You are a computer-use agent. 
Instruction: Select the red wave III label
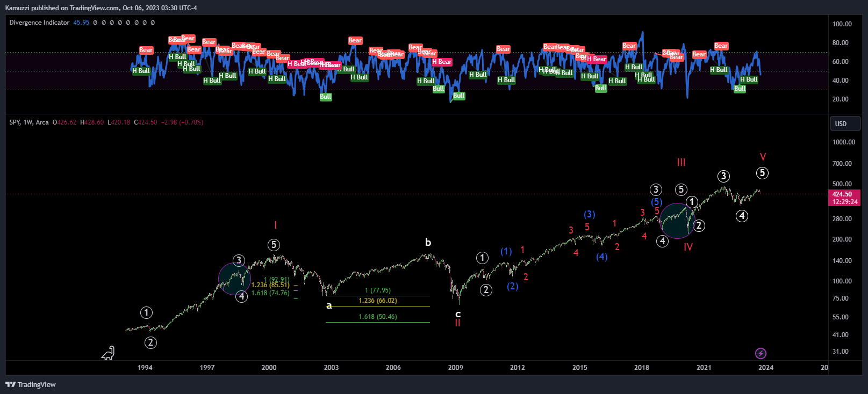pos(681,162)
